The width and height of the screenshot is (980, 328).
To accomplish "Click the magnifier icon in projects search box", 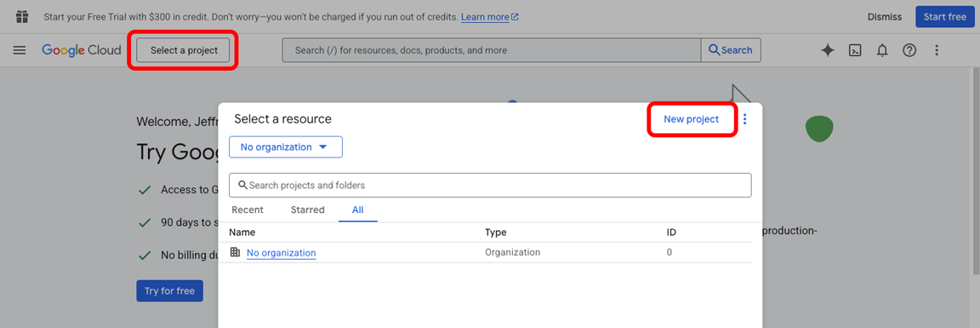I will click(242, 185).
